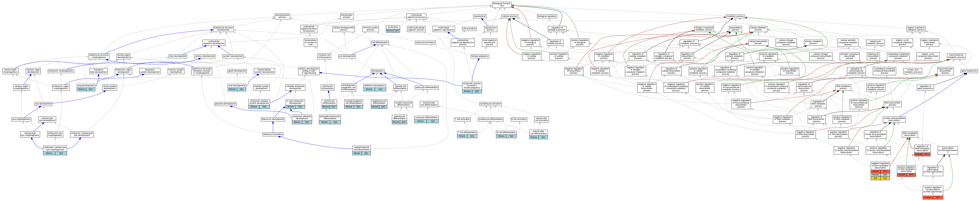Select the 'reproduction' node
Image resolution: width=980 pixels, height=201 pixels.
pos(480,16)
